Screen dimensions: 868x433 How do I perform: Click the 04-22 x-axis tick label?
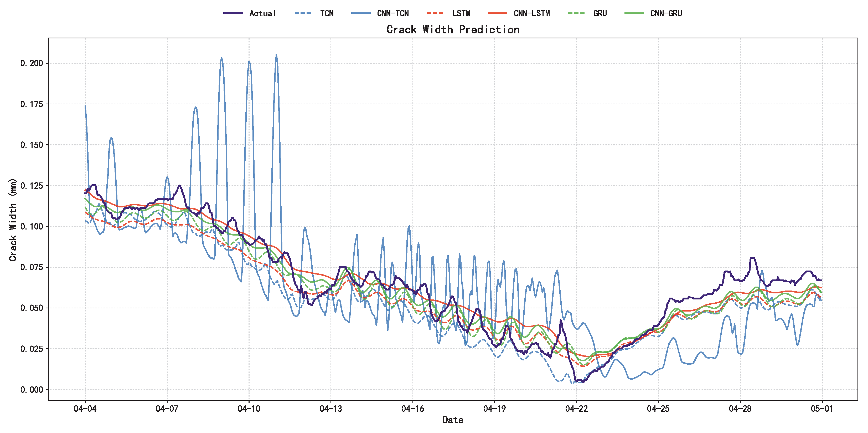576,409
